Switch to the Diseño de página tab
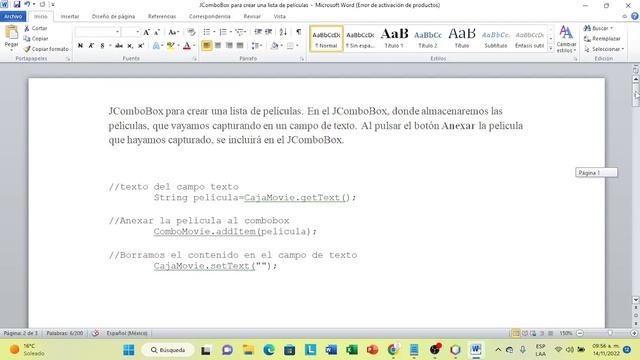Image resolution: width=640 pixels, height=360 pixels. click(x=113, y=16)
